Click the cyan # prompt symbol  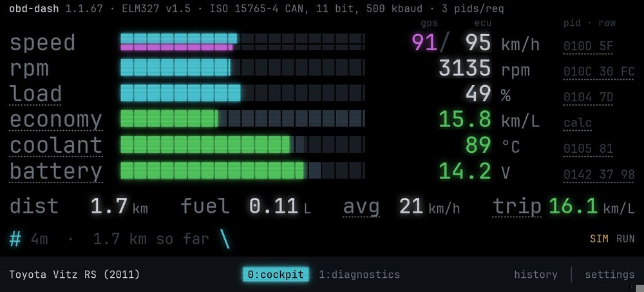coord(15,238)
